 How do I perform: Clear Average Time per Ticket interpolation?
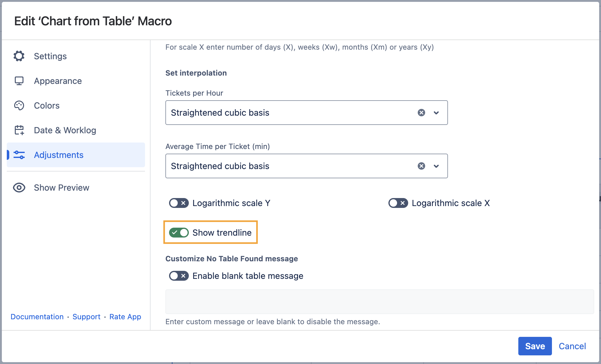coord(421,166)
